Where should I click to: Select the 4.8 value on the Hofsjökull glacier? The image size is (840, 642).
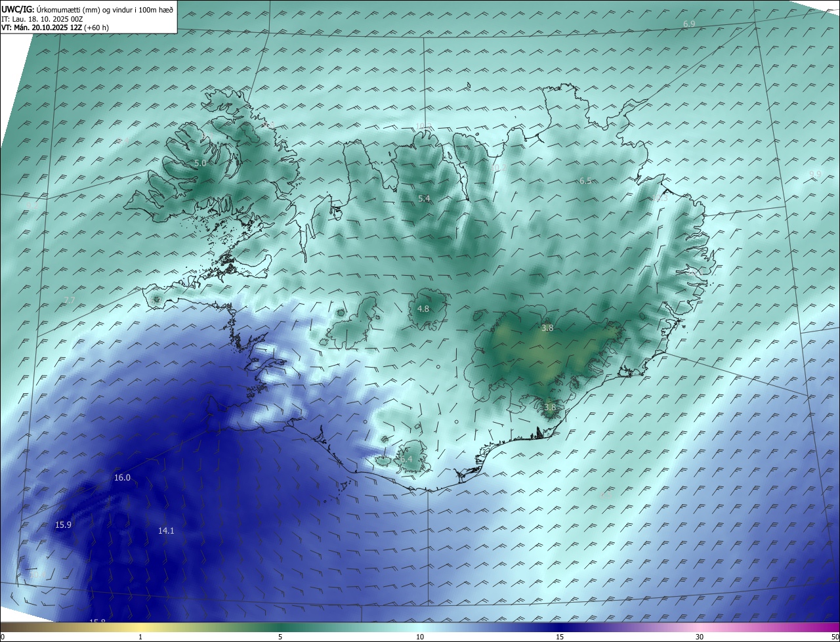(423, 309)
